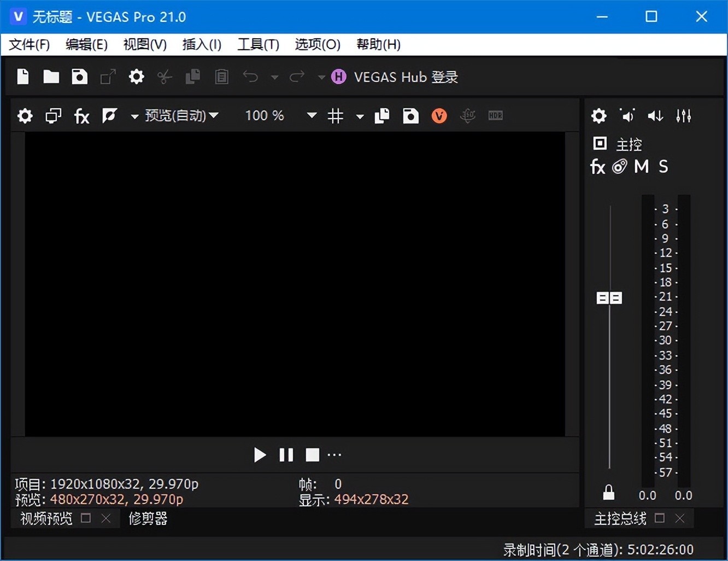The height and width of the screenshot is (561, 728).
Task: Click the master volume fader handle
Action: click(x=609, y=298)
